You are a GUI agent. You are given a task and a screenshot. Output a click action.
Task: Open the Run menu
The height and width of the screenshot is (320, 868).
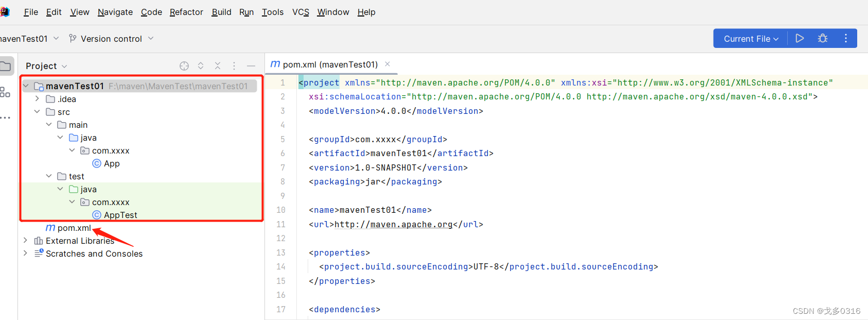[246, 12]
